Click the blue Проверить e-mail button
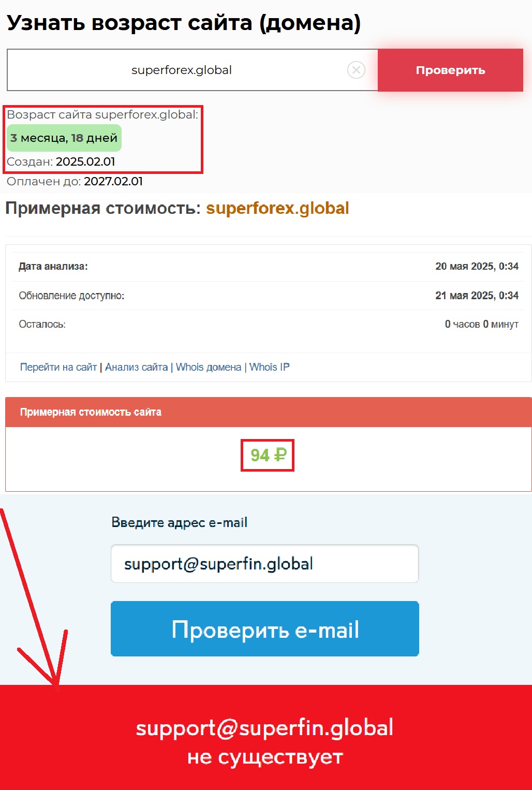Viewport: 532px width, 790px height. pyautogui.click(x=265, y=629)
